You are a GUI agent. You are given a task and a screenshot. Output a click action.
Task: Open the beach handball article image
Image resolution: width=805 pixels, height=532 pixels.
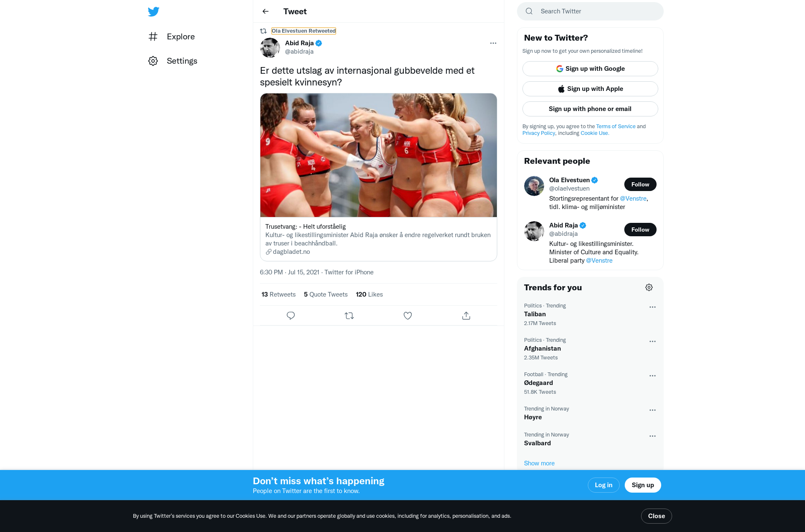pos(379,155)
